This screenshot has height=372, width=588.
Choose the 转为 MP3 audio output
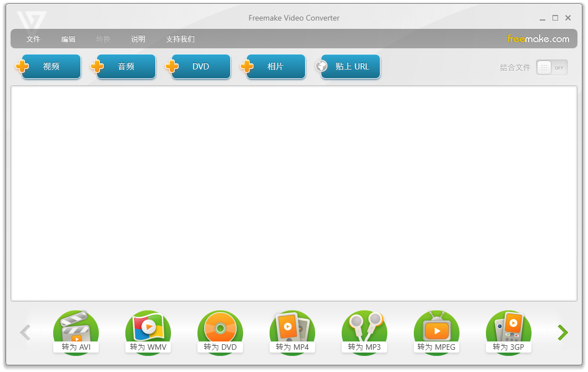click(x=364, y=329)
